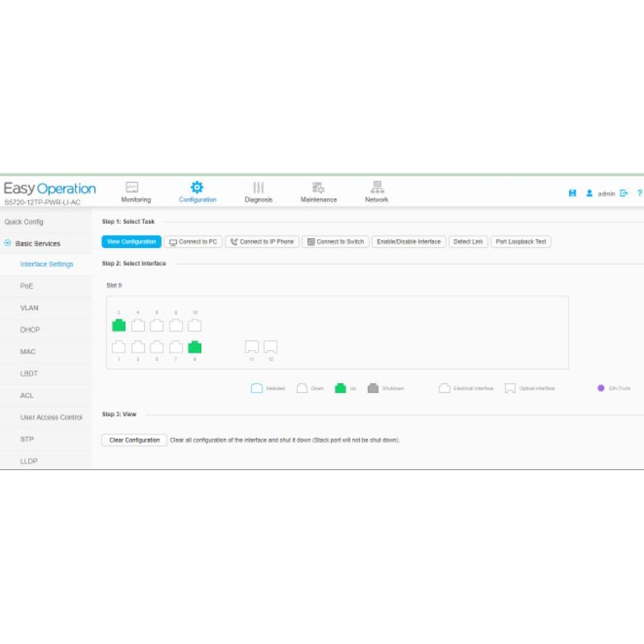644x644 pixels.
Task: Click the Configuration gear icon
Action: pos(197,188)
